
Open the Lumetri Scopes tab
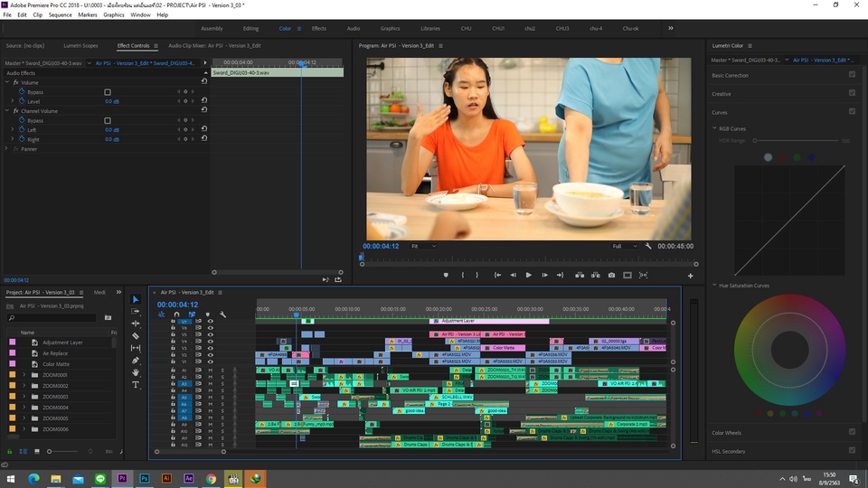(80, 46)
